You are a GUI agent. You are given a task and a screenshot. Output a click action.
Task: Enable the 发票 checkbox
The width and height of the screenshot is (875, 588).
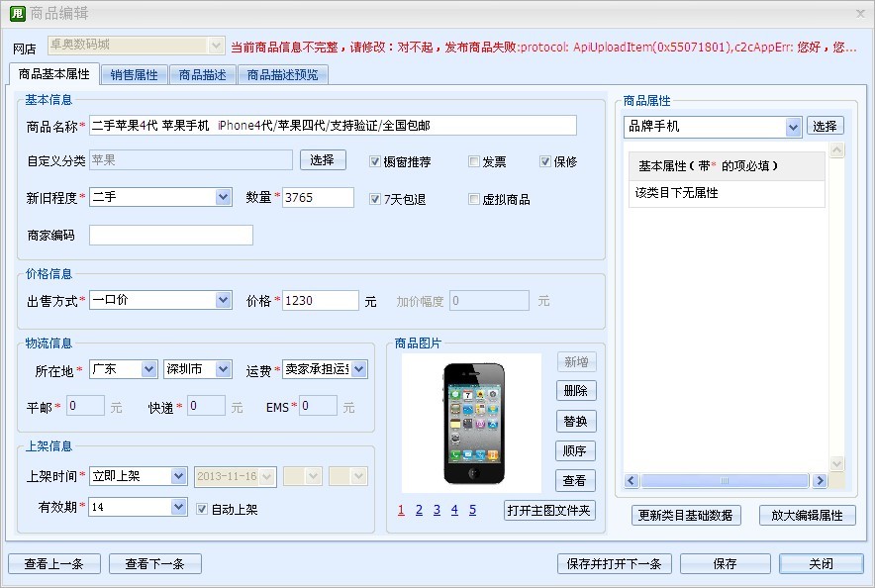point(474,161)
